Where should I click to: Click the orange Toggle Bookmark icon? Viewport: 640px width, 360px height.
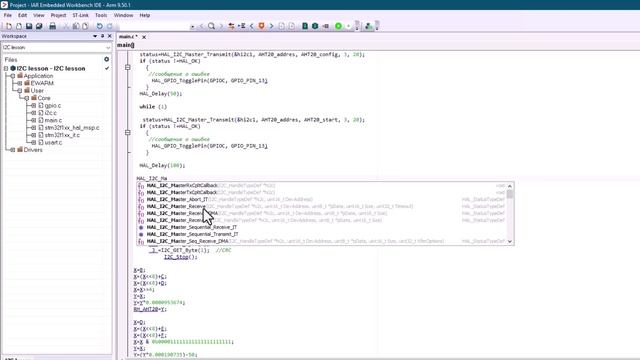point(262,26)
